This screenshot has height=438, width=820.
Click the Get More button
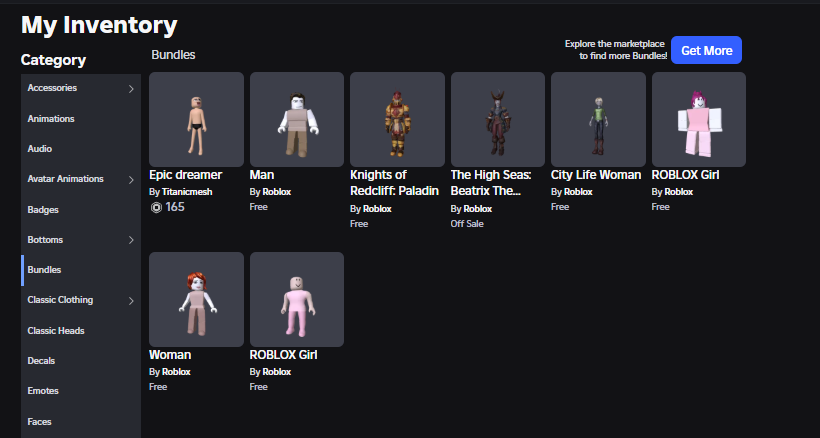(706, 50)
